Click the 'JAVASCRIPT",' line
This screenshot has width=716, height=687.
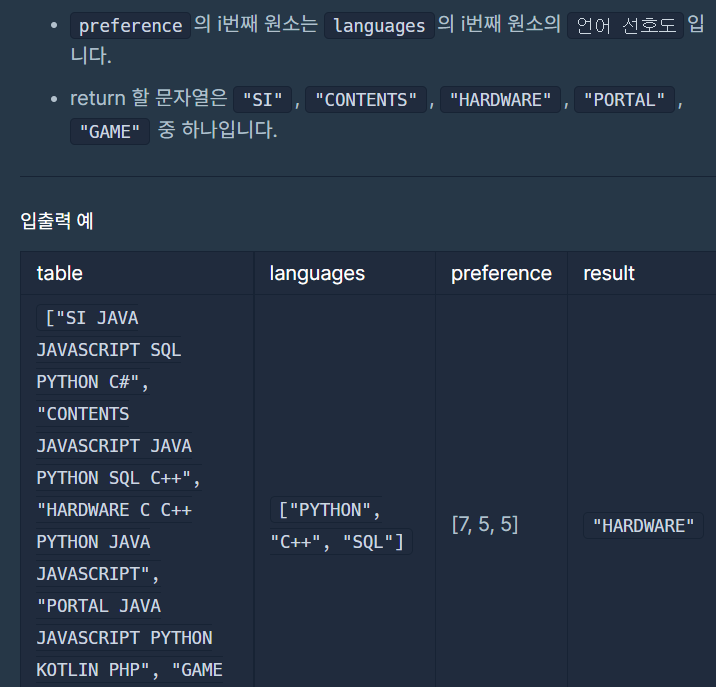point(98,574)
